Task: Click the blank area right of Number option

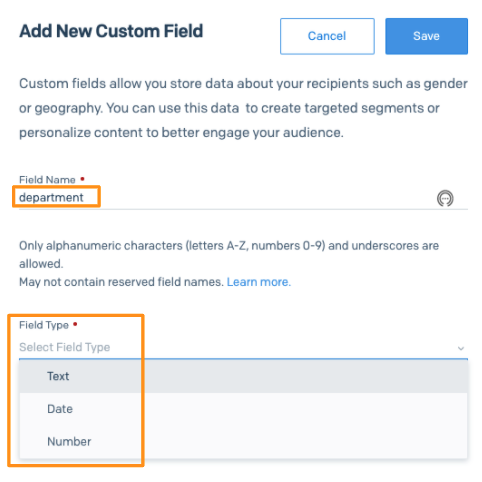Action: (x=280, y=441)
